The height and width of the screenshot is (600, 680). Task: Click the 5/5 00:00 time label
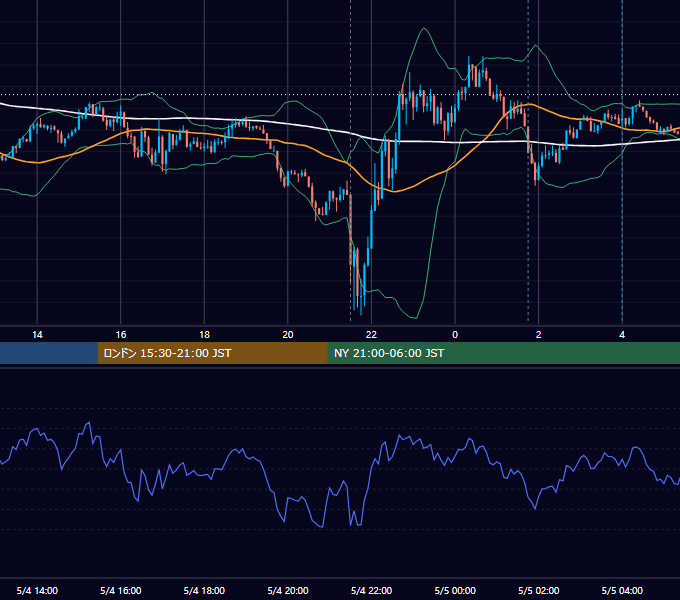click(x=455, y=590)
